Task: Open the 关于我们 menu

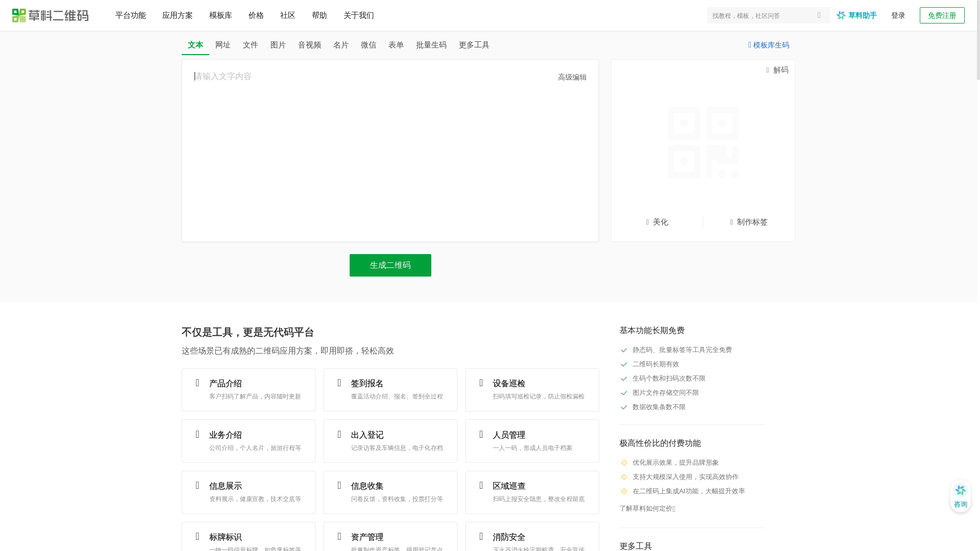Action: pos(359,15)
